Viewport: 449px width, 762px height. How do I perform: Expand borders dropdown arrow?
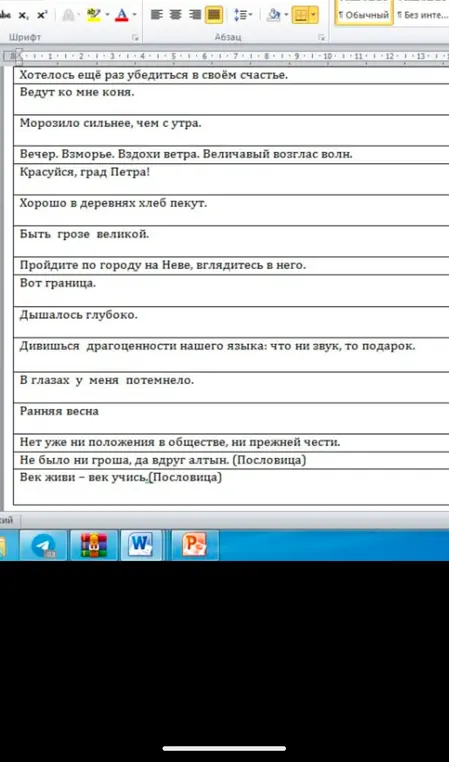pyautogui.click(x=314, y=15)
